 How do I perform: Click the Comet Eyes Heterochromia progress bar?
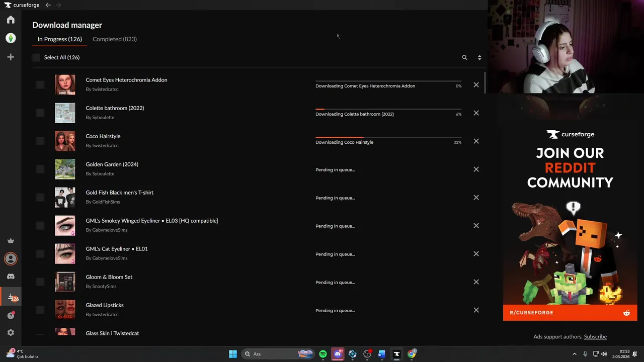click(x=388, y=81)
